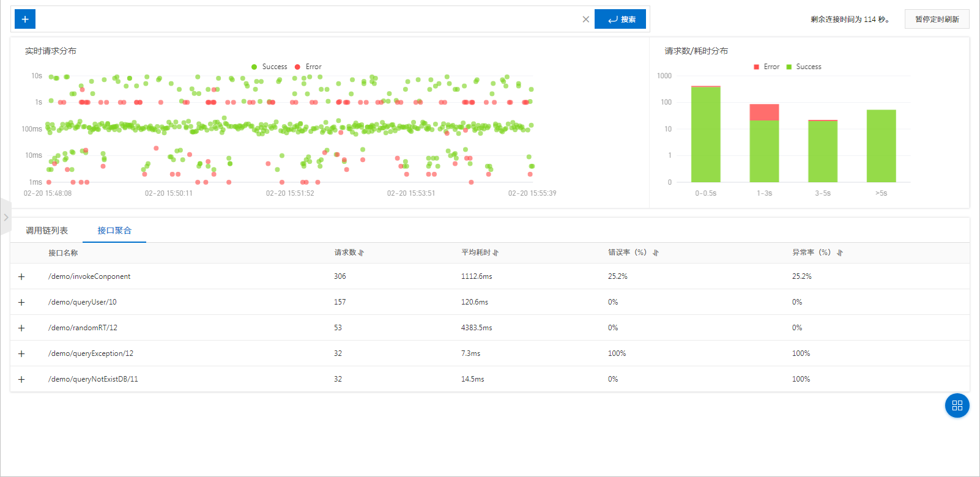Click /demo/randomRT/12 interface name
Screen dimensions: 980x477
tap(83, 328)
